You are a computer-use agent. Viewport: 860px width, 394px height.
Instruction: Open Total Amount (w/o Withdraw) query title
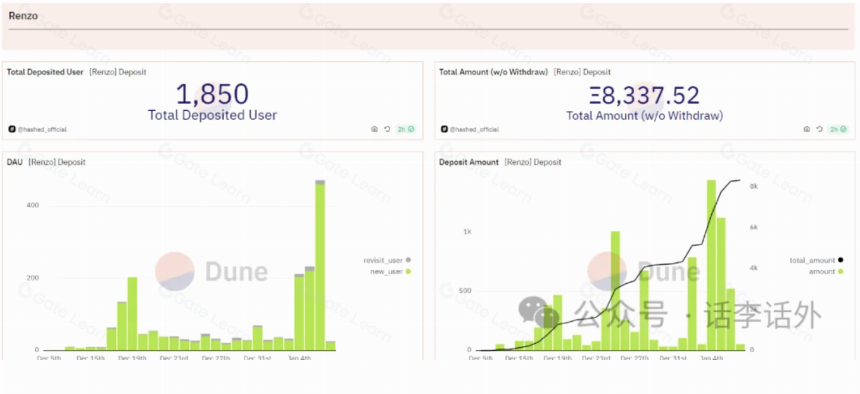coord(494,72)
